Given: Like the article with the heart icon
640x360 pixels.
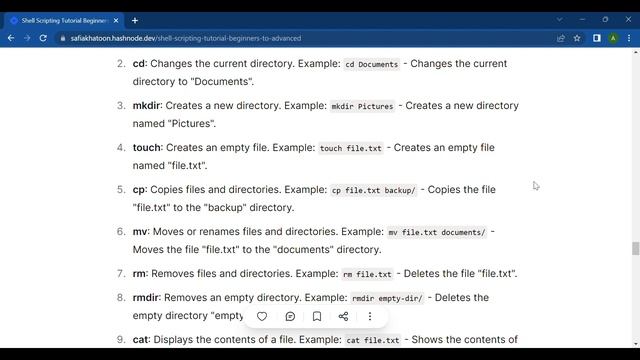Looking at the screenshot, I should pos(262,316).
